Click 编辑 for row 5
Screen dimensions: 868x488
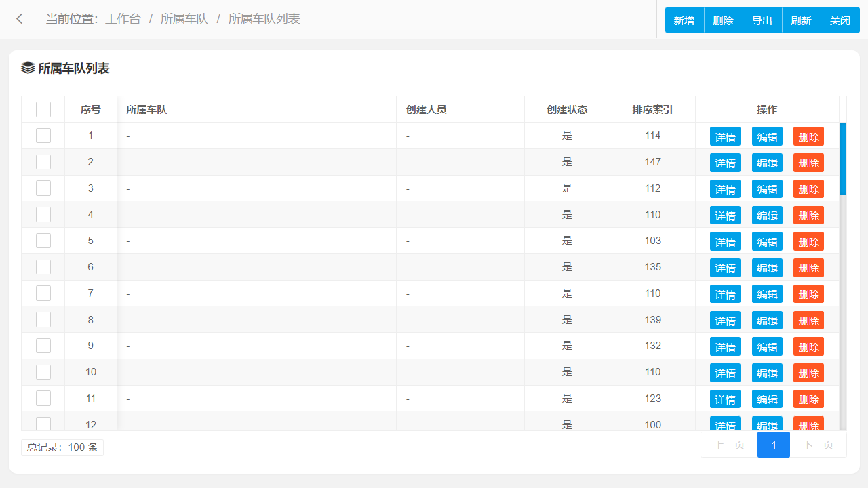click(767, 241)
